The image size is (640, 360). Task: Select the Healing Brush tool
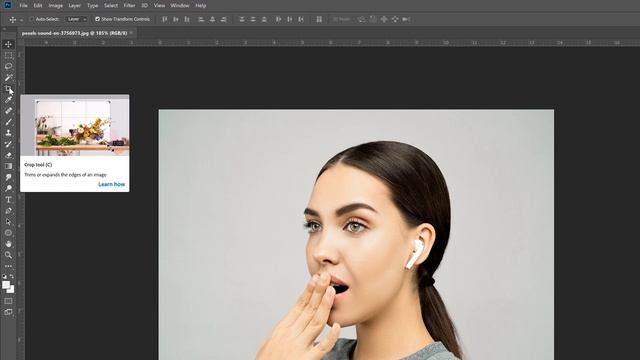pos(8,111)
